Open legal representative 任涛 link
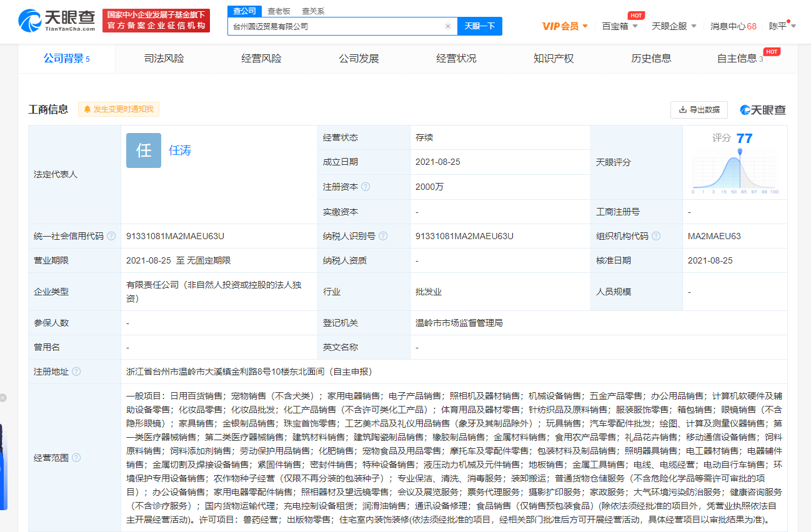 180,150
